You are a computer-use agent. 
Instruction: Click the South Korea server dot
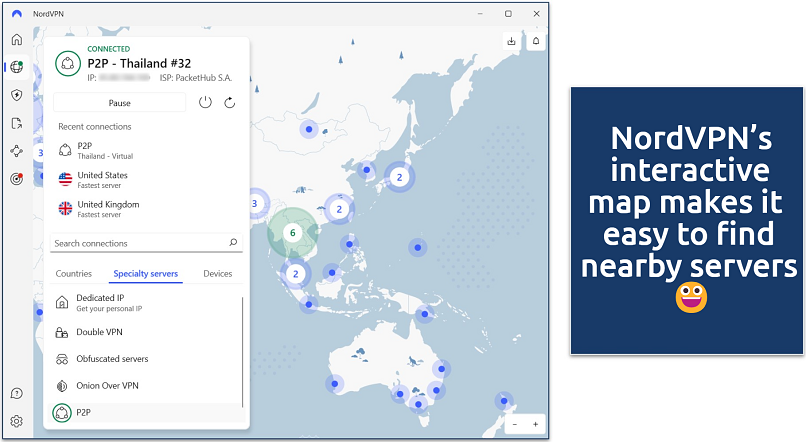coord(367,170)
